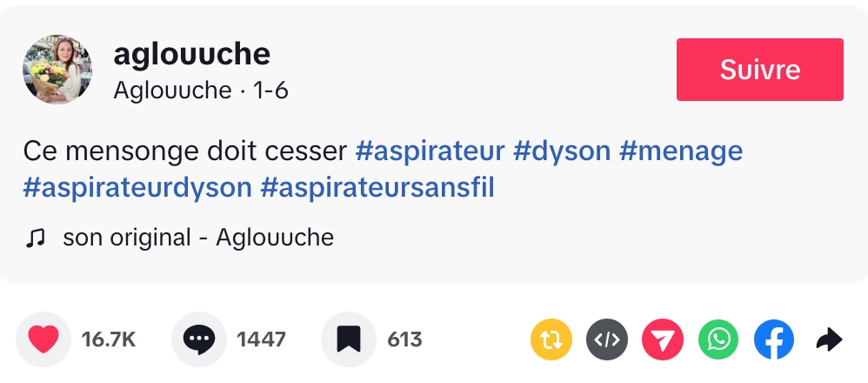Repost the video using yellow repost icon
Viewport: 868px width, 383px height.
552,340
